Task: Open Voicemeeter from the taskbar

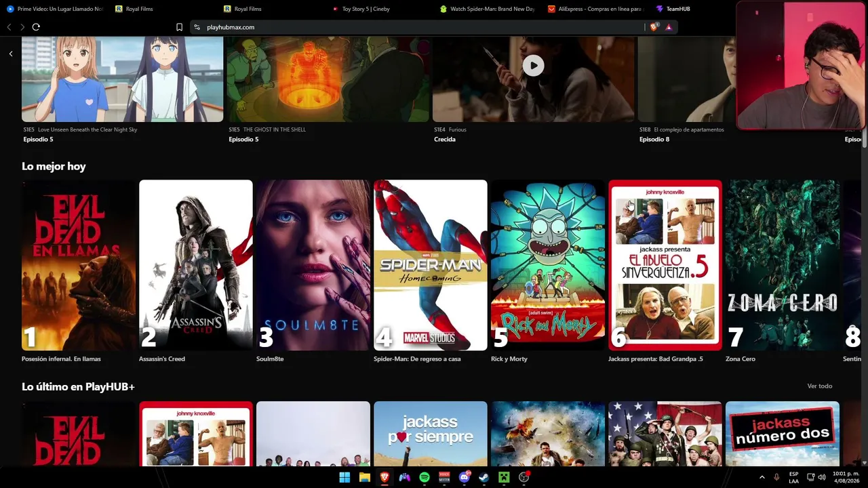Action: [x=444, y=477]
